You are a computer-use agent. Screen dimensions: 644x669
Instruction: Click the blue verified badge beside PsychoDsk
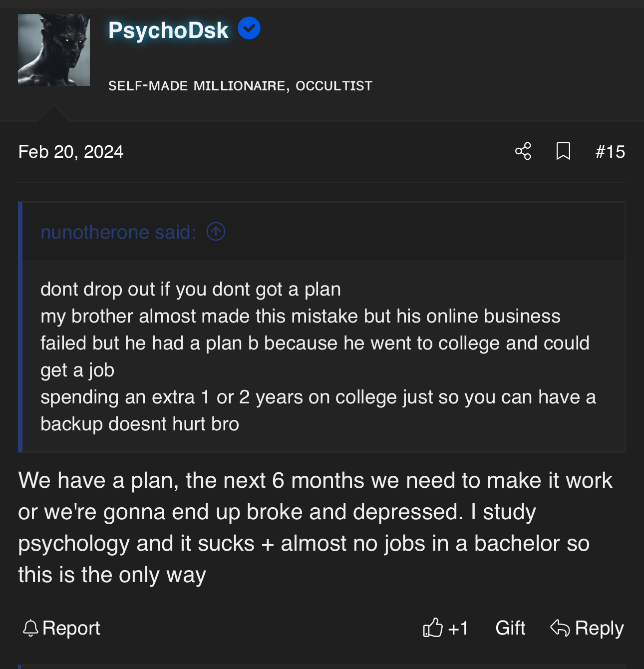(x=249, y=28)
